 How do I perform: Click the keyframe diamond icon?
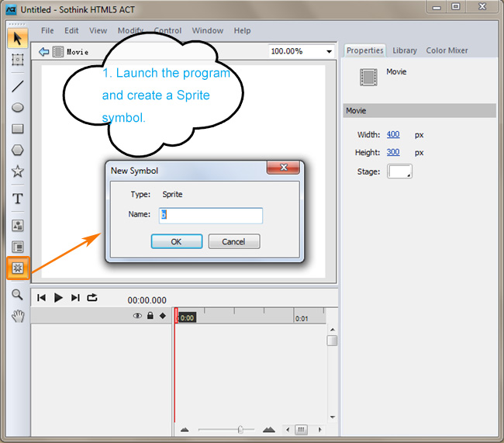[x=163, y=316]
